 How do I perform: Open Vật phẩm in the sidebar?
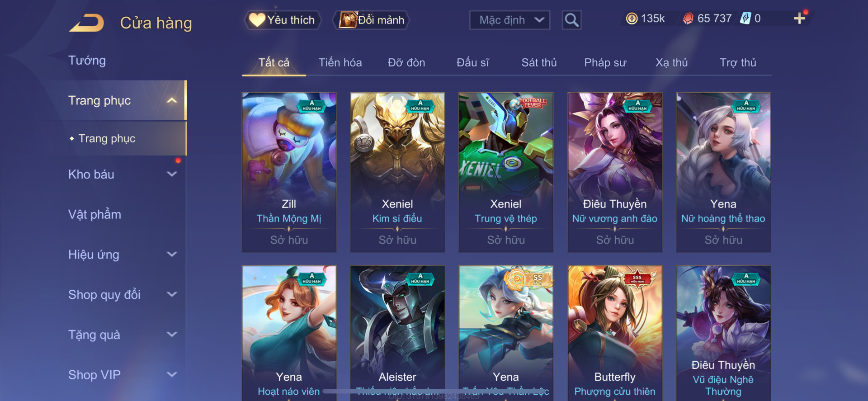click(94, 214)
